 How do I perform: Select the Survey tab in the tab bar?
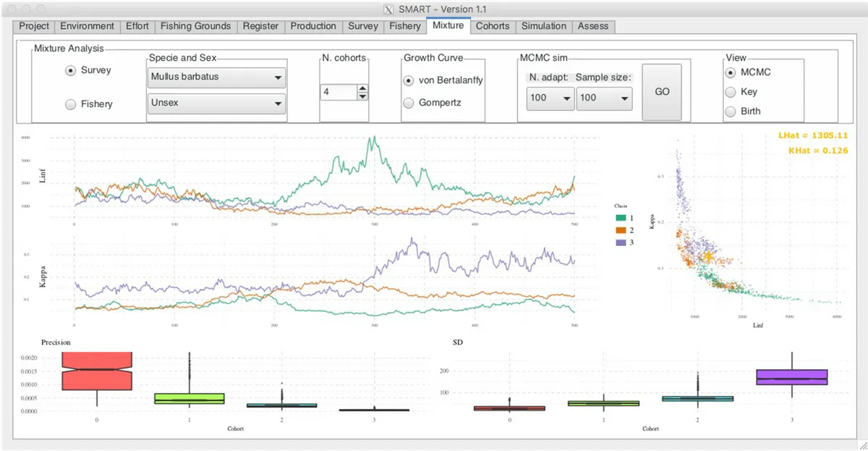(363, 26)
